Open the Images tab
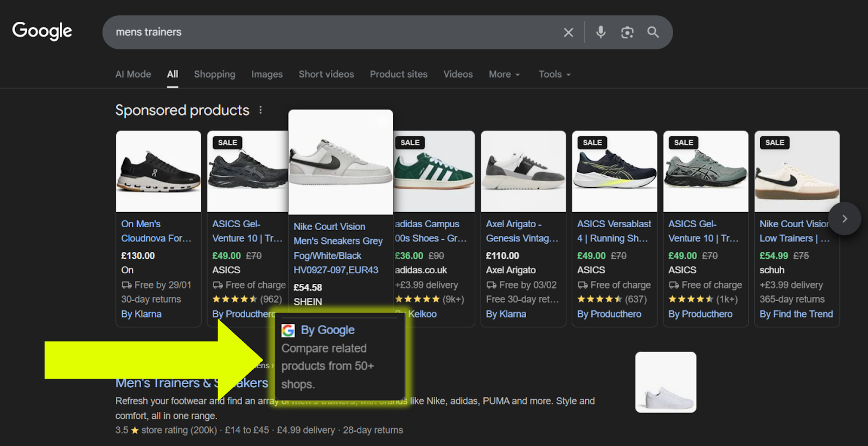This screenshot has height=446, width=868. click(x=267, y=74)
